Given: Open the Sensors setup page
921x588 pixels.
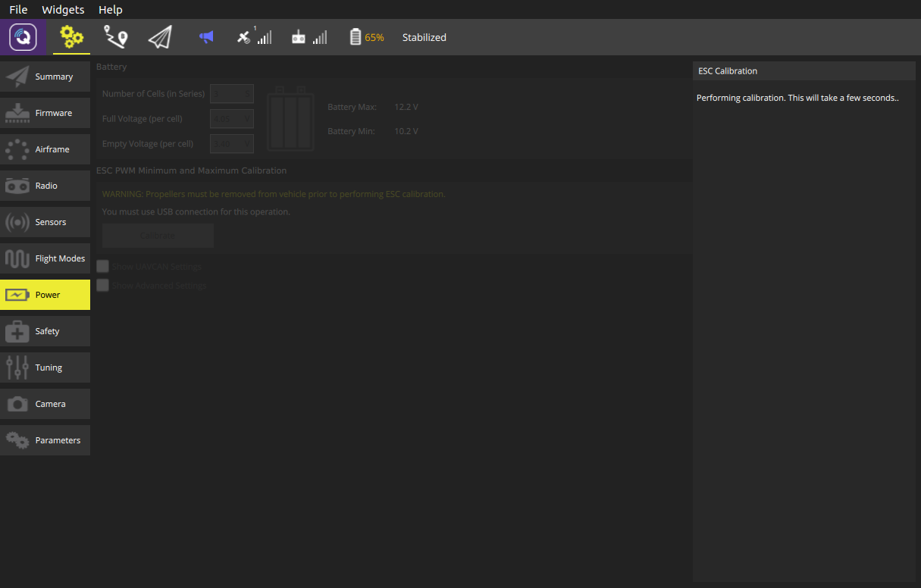Looking at the screenshot, I should pos(45,222).
